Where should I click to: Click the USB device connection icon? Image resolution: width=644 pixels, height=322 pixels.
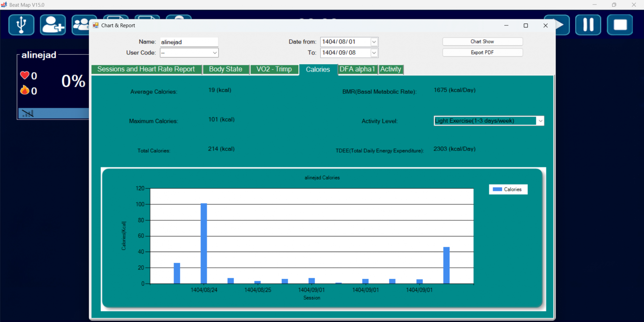point(21,25)
